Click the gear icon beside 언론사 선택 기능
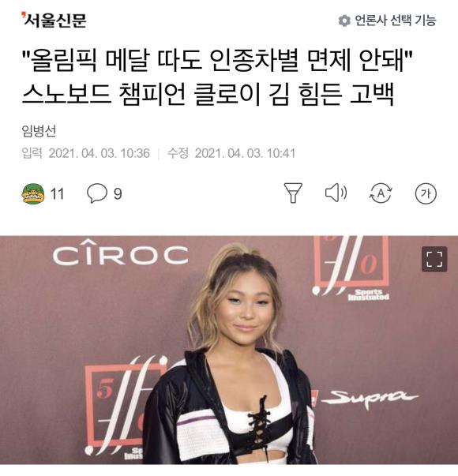The image size is (458, 476). [344, 21]
